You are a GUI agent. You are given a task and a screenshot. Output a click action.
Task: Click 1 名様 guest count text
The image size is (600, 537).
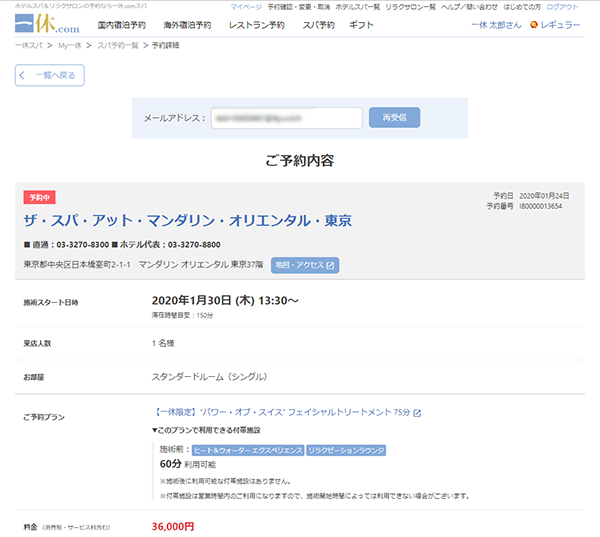pyautogui.click(x=163, y=343)
